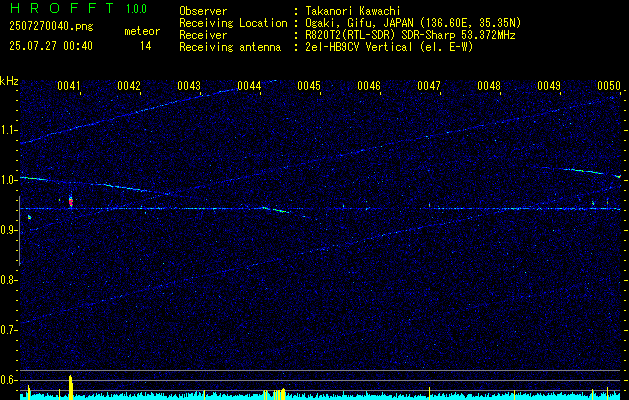Click frequency label 0.6
The width and height of the screenshot is (629, 400).
[x=8, y=380]
